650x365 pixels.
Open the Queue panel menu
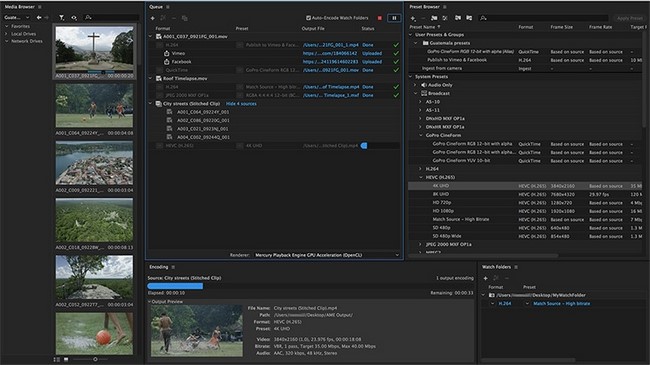pyautogui.click(x=168, y=7)
